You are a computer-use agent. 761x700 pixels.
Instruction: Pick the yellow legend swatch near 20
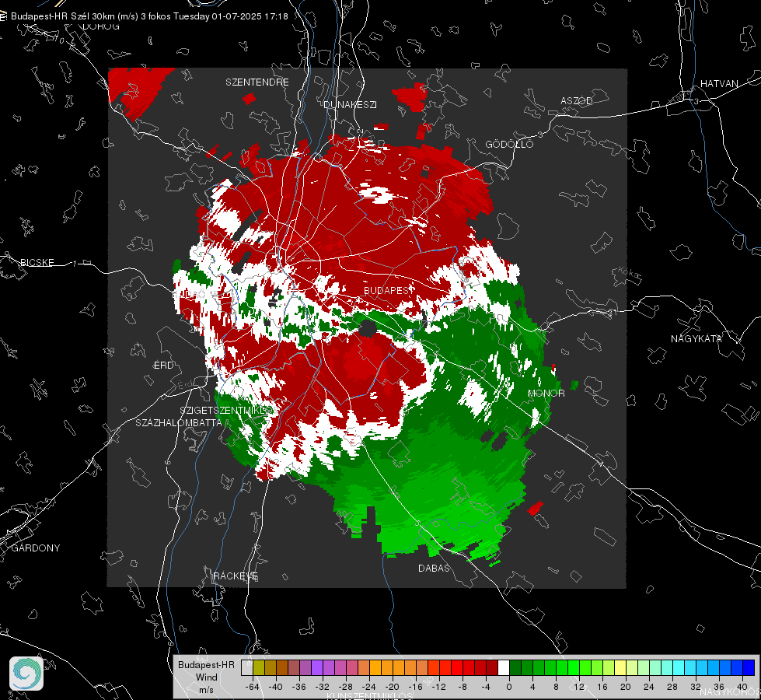620,668
